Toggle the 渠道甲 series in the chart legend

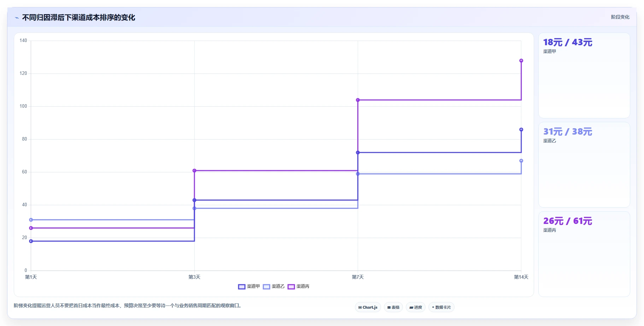[249, 286]
